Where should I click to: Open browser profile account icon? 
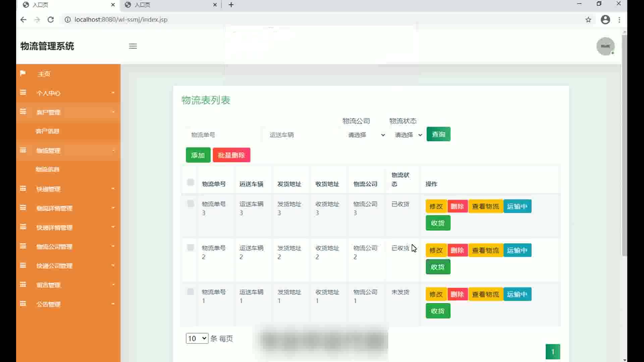pos(605,20)
